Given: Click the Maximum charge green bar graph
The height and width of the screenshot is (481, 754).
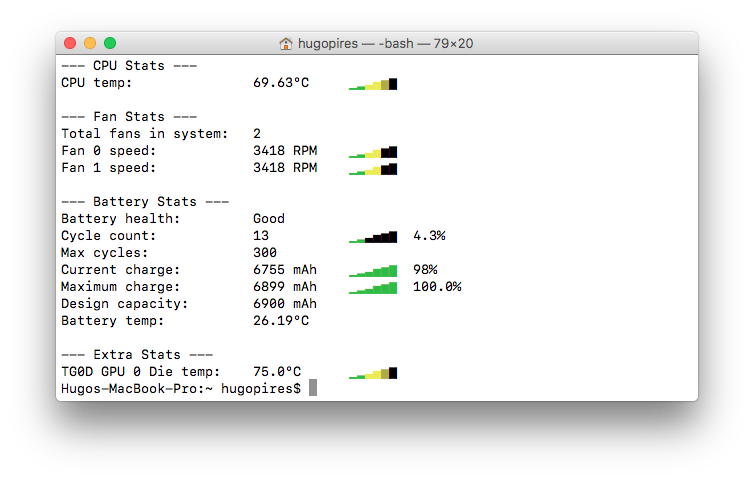Looking at the screenshot, I should pyautogui.click(x=373, y=288).
